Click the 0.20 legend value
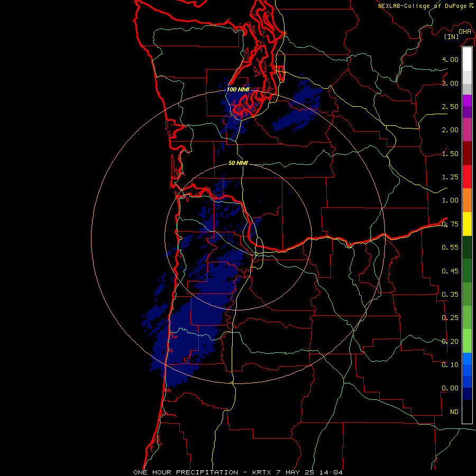The width and height of the screenshot is (476, 476). (450, 342)
